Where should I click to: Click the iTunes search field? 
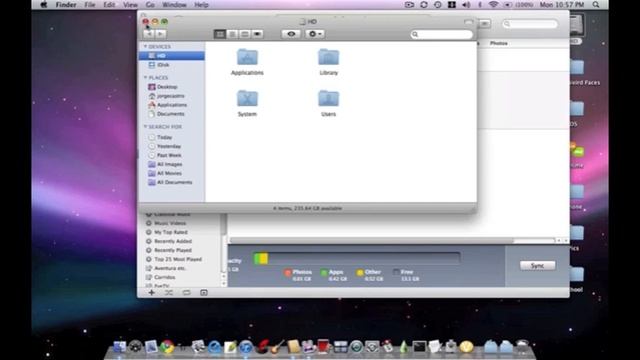pyautogui.click(x=530, y=24)
